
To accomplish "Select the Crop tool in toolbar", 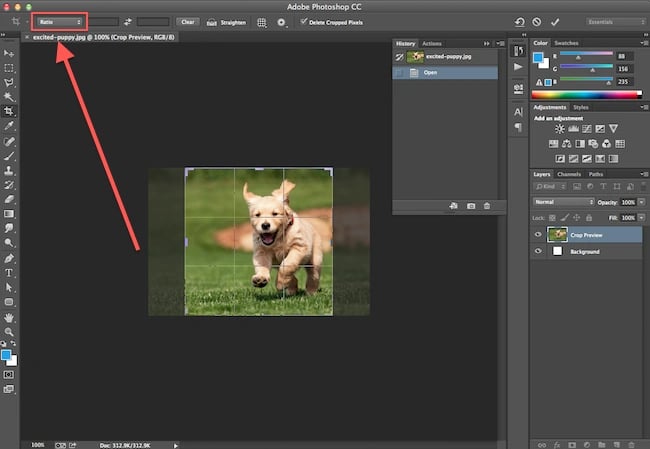I will click(x=9, y=111).
